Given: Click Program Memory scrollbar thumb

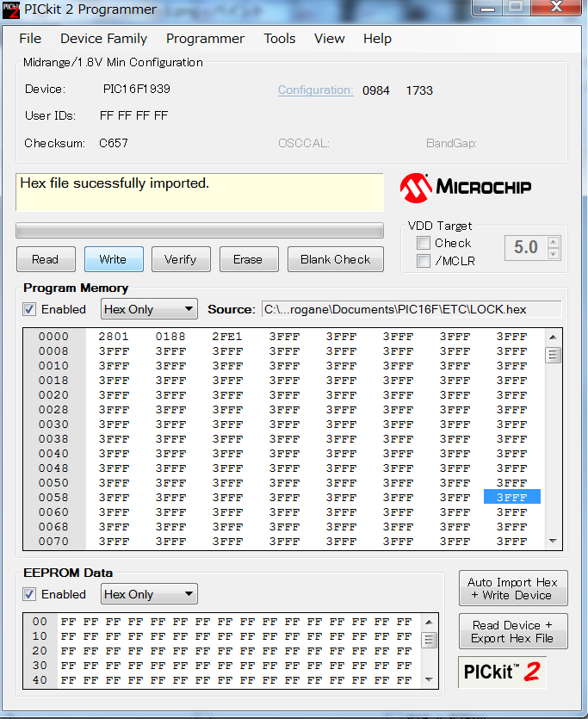Looking at the screenshot, I should [554, 355].
